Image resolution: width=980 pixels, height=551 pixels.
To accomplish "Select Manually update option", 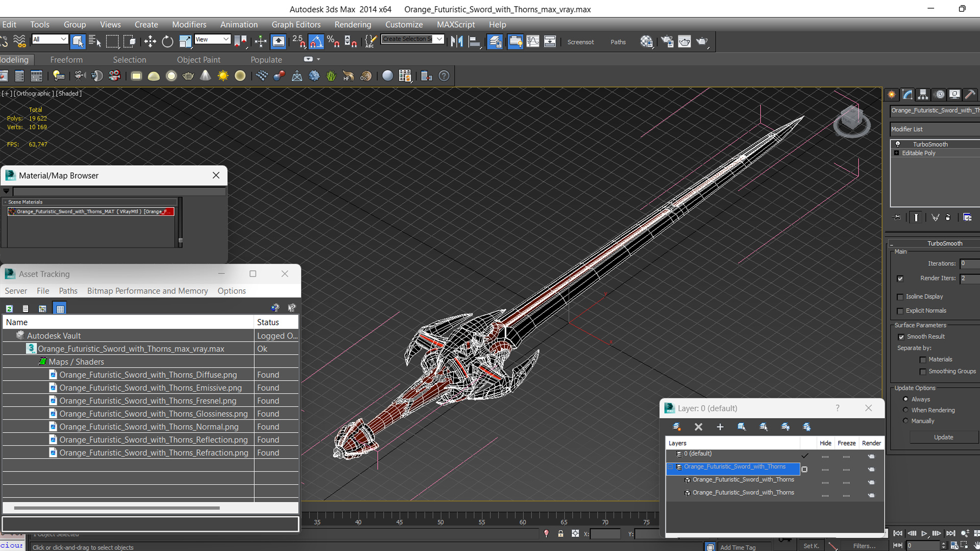I will tap(905, 421).
